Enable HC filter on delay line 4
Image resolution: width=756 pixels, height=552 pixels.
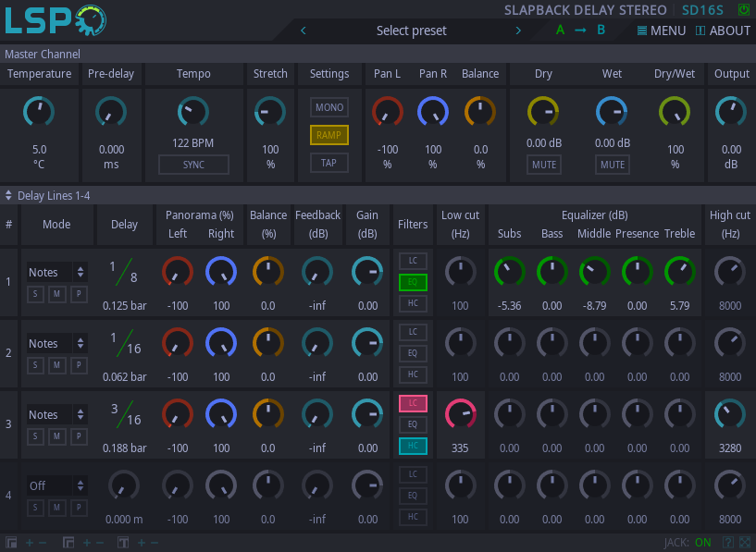click(x=413, y=517)
